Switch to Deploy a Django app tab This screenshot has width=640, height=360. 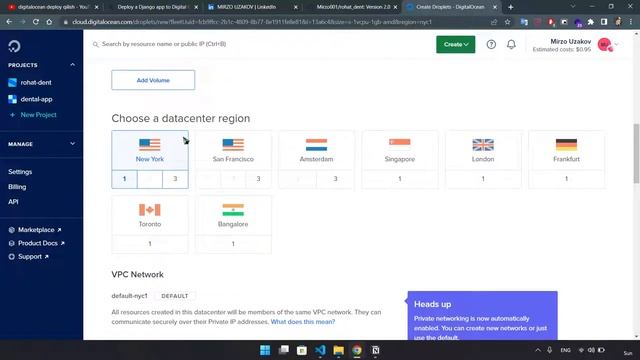tap(152, 7)
